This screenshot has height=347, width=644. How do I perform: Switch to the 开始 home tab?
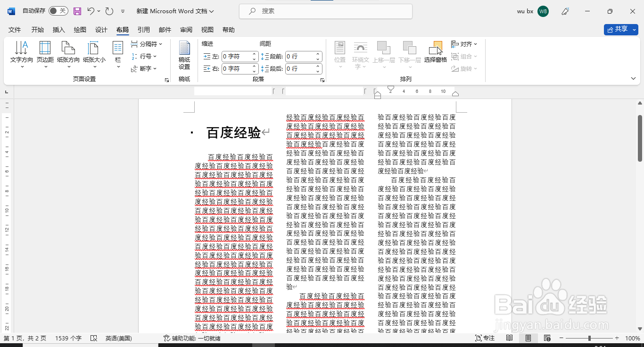(x=38, y=30)
